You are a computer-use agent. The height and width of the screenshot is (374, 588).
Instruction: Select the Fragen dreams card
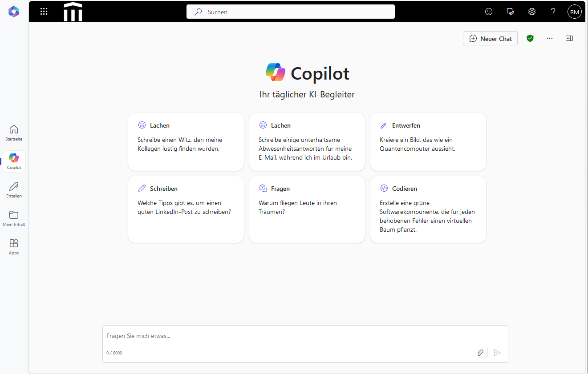pos(307,209)
